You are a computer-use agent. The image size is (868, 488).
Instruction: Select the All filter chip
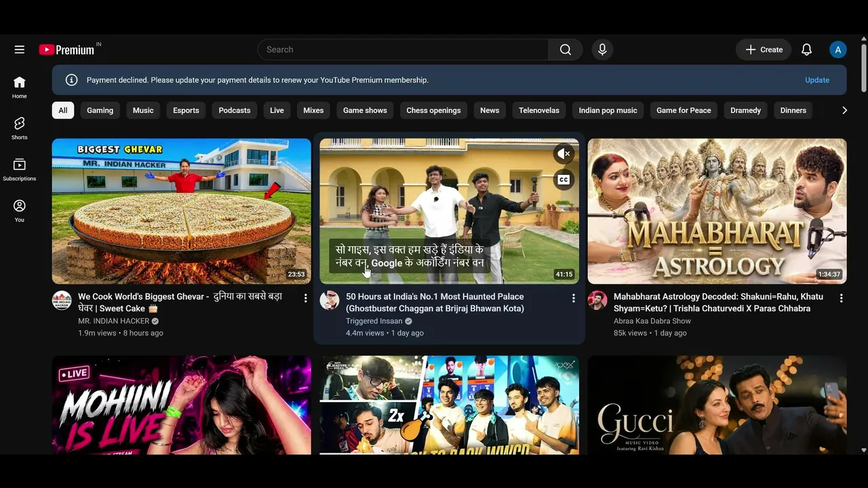63,110
